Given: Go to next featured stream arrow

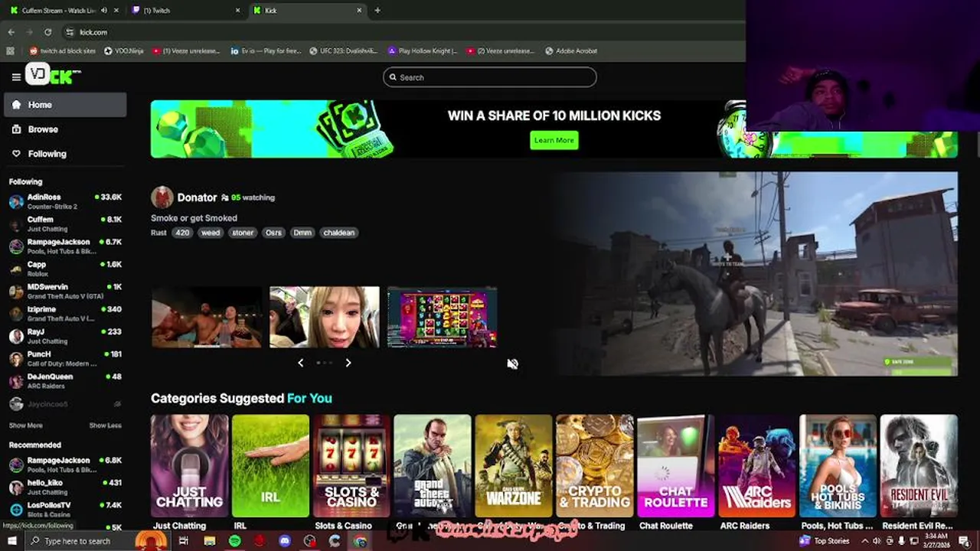Looking at the screenshot, I should [x=348, y=363].
